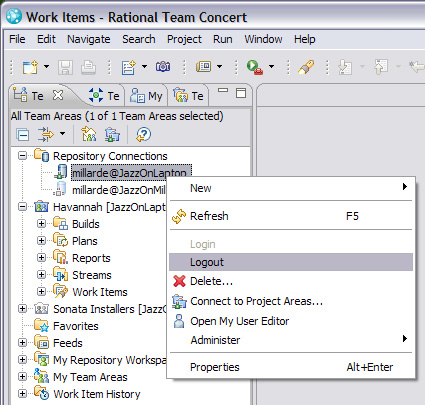Click the New Work Item toolbar icon
Screen dimensions: 425x405
(129, 67)
